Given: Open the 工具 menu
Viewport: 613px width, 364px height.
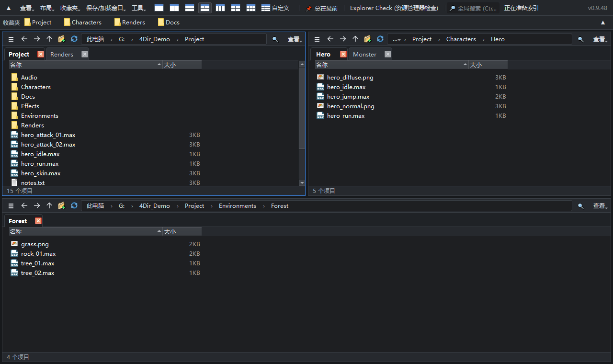Looking at the screenshot, I should pos(139,8).
